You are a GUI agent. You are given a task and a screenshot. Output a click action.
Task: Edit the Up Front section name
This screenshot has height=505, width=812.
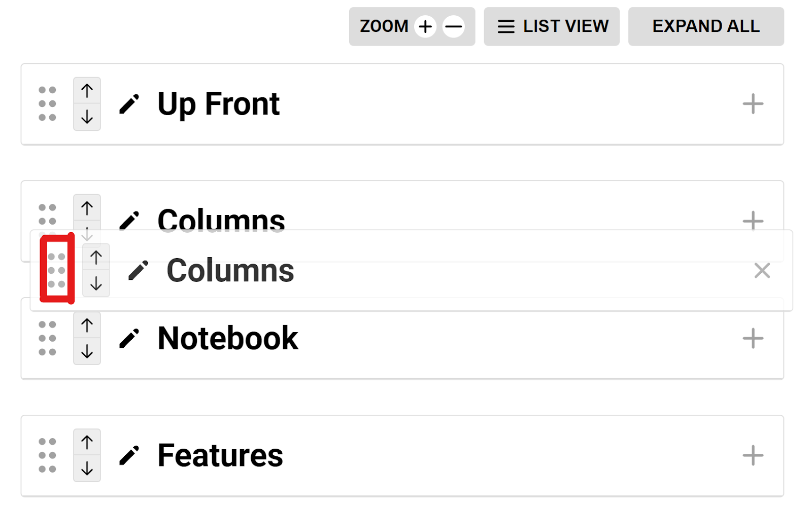(129, 104)
